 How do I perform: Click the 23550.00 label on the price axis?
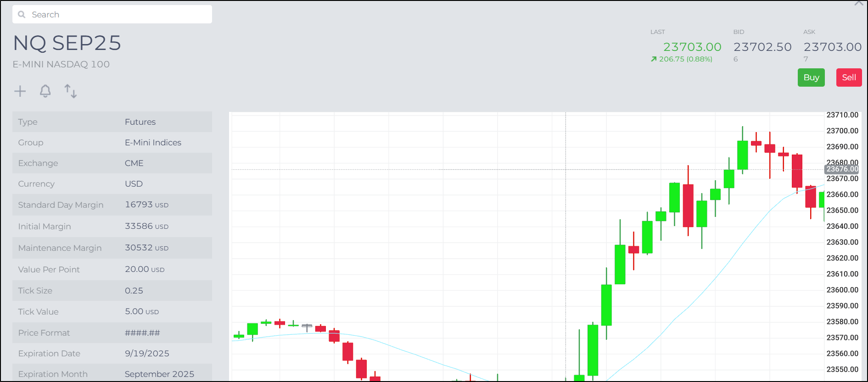842,369
